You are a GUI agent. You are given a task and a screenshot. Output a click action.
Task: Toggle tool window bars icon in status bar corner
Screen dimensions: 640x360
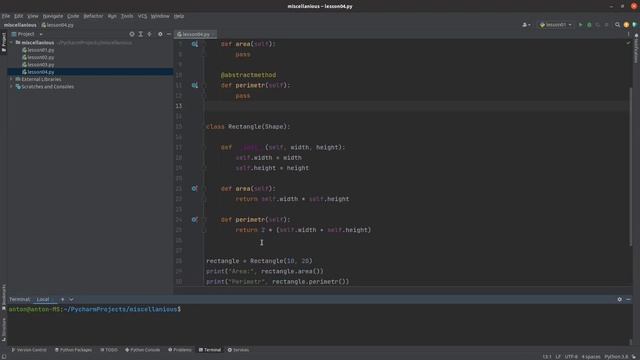3,356
